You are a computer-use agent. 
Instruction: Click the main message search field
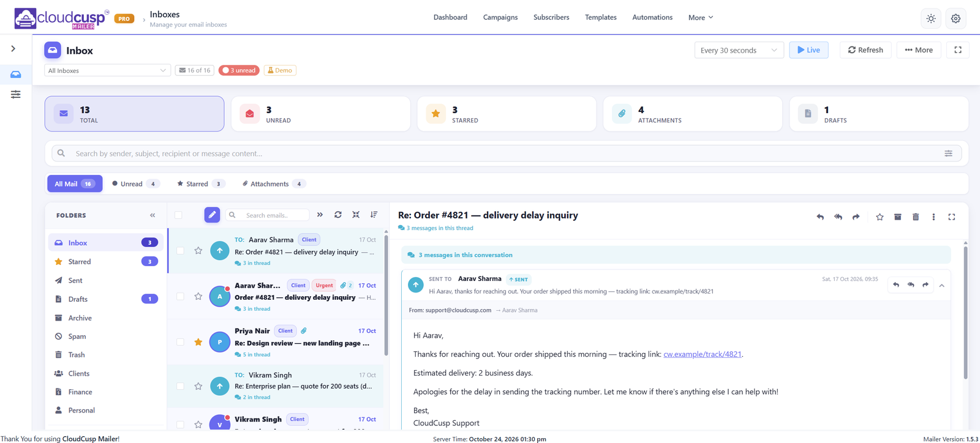tap(507, 154)
